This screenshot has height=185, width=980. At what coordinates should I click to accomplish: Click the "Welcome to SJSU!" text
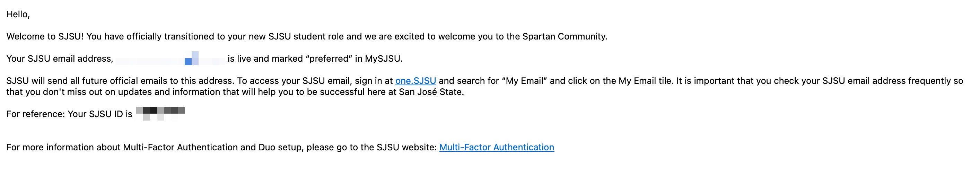point(45,36)
